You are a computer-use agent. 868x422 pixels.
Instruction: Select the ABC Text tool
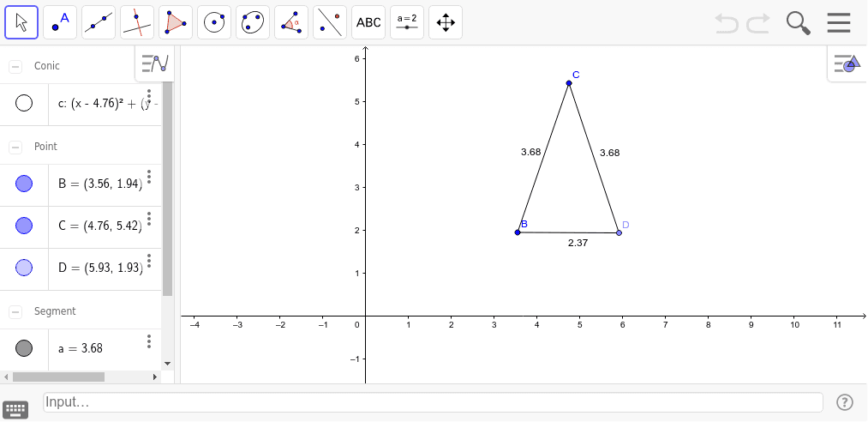[x=368, y=22]
